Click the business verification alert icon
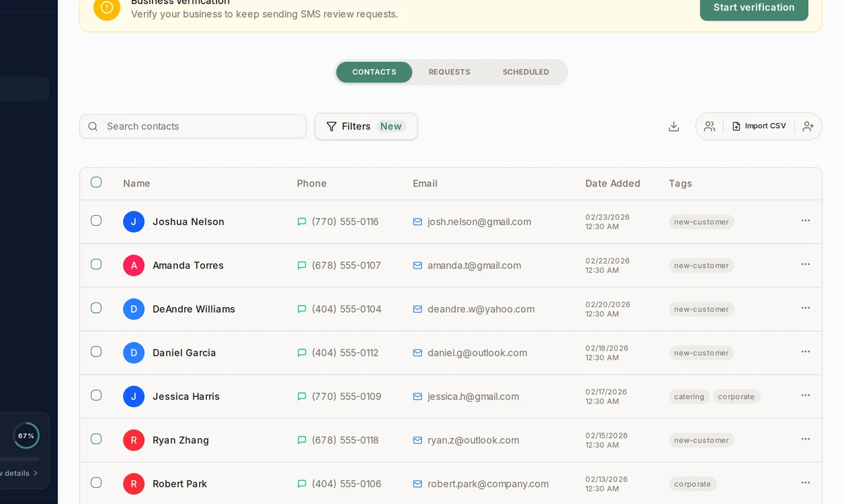Image resolution: width=844 pixels, height=504 pixels. [106, 9]
